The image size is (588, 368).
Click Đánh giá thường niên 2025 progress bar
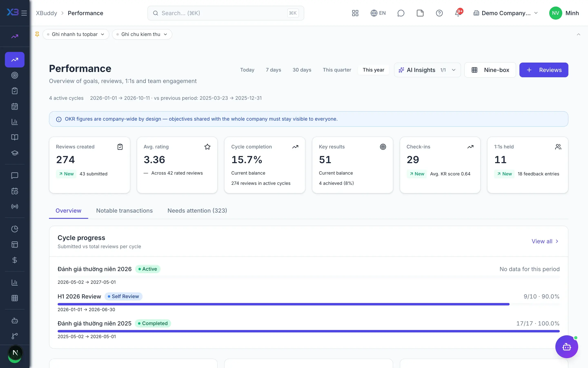(308, 331)
